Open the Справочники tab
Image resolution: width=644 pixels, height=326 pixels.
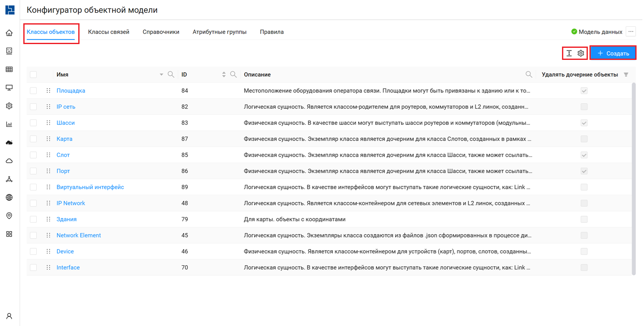pos(161,32)
